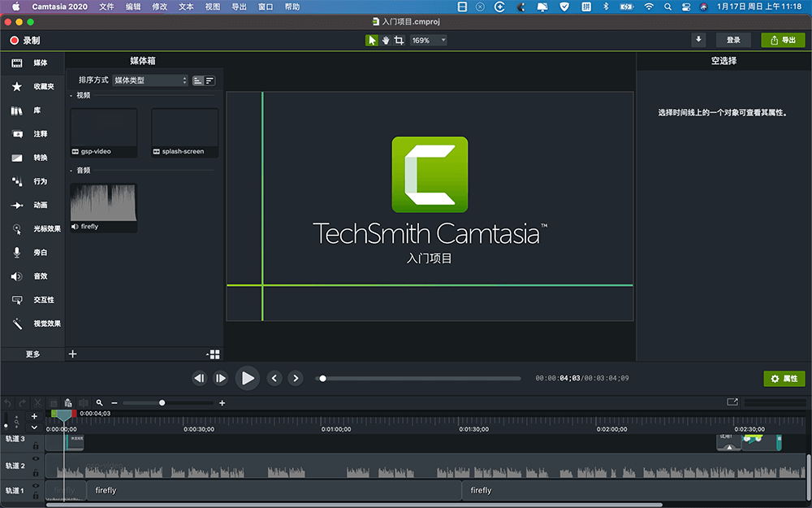Open the 行为 behaviors panel

click(x=31, y=181)
